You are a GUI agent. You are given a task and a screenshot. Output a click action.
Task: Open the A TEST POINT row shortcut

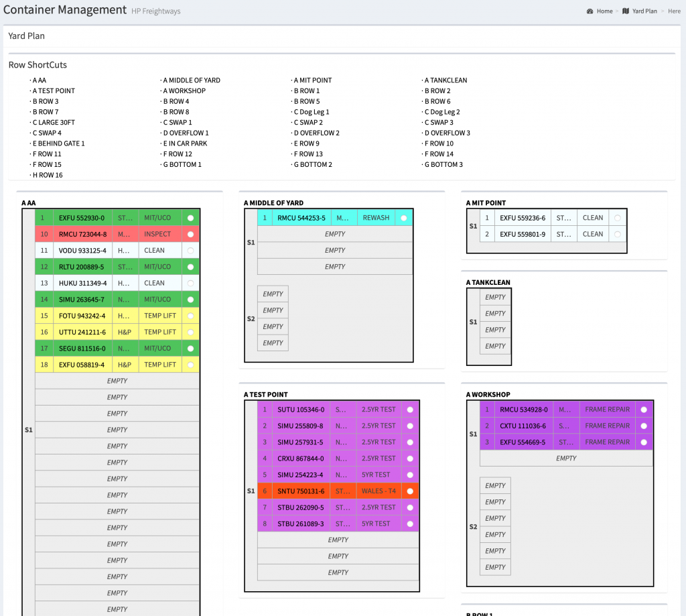pos(53,90)
